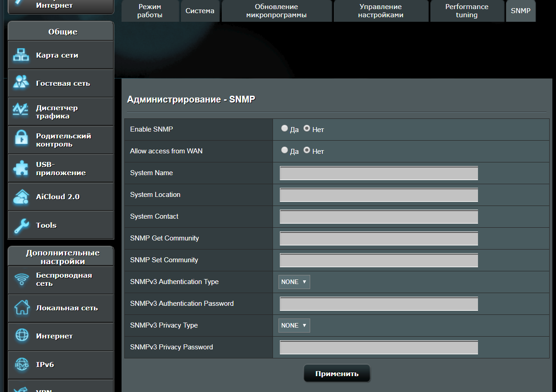Open the Network Map (Карта сети) icon
This screenshot has width=556, height=392.
coord(21,55)
